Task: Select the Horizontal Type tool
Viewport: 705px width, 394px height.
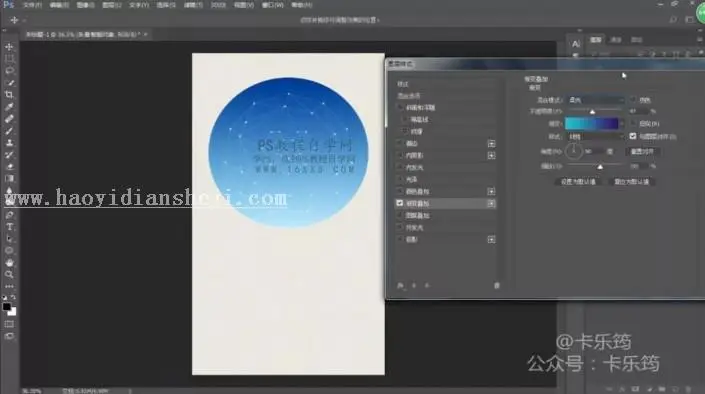Action: (x=9, y=227)
